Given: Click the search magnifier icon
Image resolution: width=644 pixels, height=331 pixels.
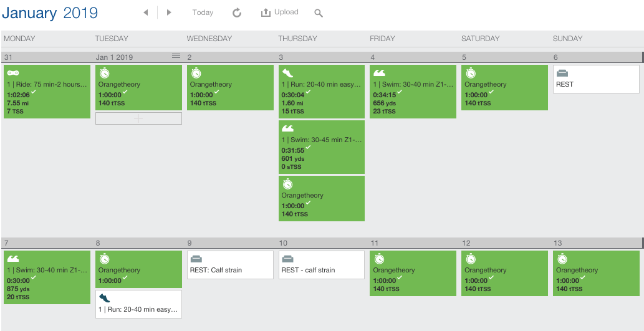Looking at the screenshot, I should click(x=319, y=13).
